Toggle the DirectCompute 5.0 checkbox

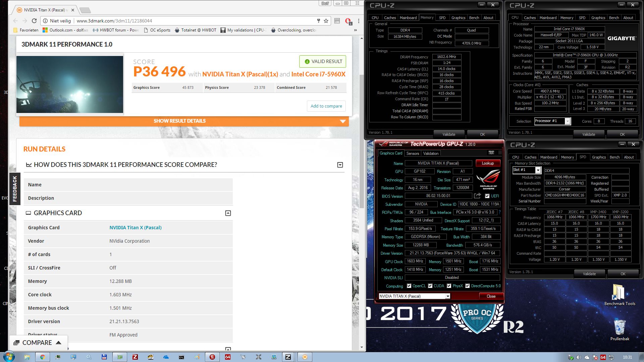tap(467, 286)
